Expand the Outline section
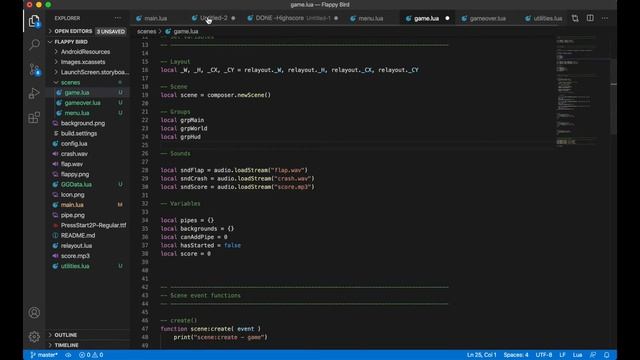 coord(65,335)
